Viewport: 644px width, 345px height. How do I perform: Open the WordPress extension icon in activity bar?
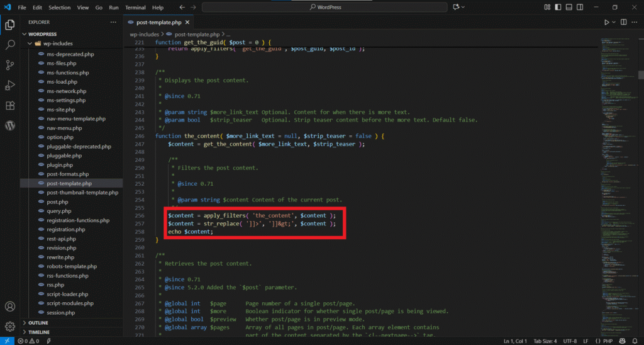coord(10,125)
